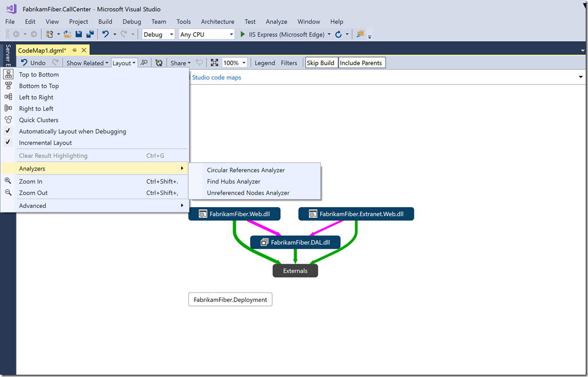Click the Filters button

tap(289, 63)
